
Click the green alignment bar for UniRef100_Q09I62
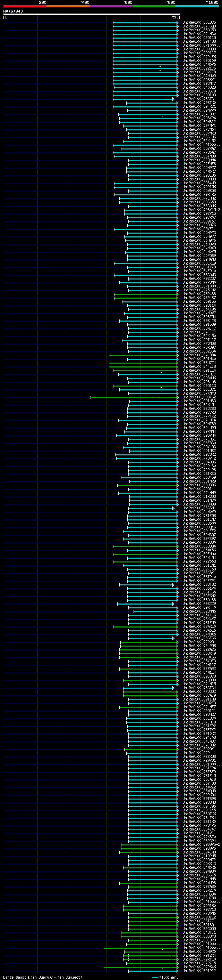134,397
